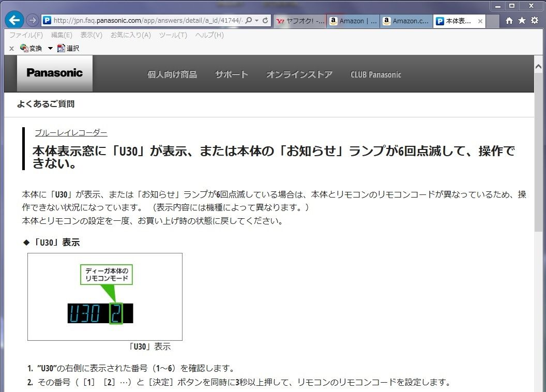The height and width of the screenshot is (392, 546).
Task: Click the U30 display illustration image
Action: [105, 297]
